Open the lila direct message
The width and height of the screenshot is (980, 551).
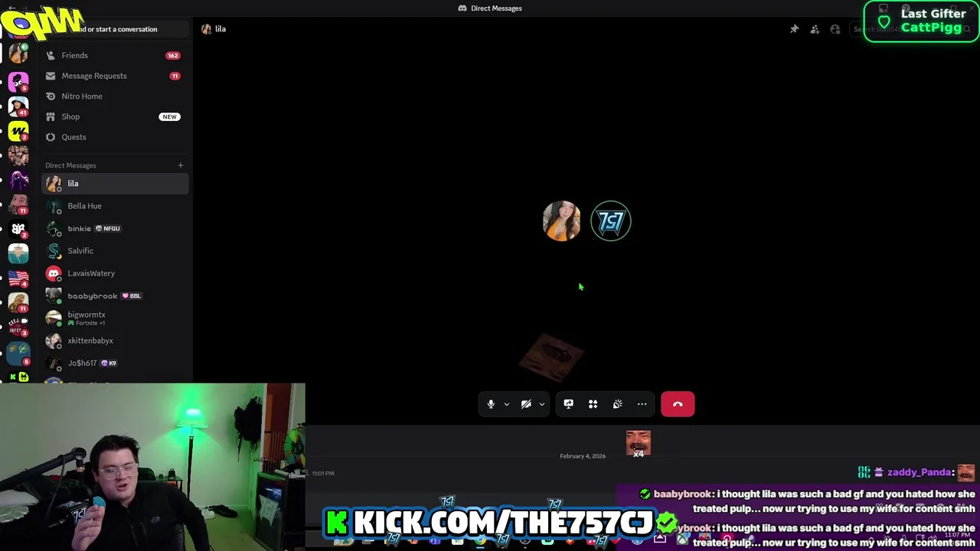[x=115, y=184]
